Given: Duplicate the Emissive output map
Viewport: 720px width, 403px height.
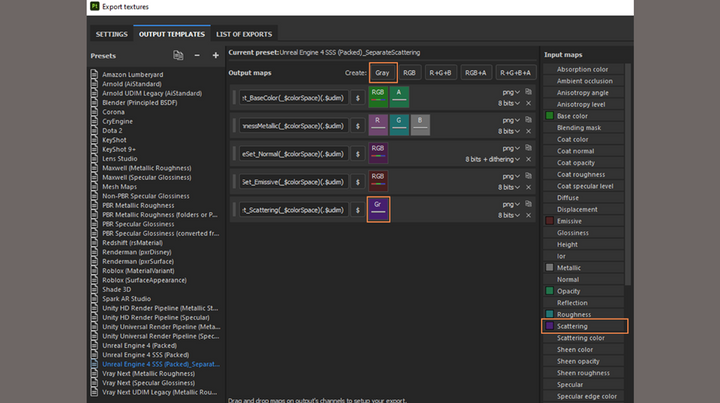Looking at the screenshot, I should [529, 176].
